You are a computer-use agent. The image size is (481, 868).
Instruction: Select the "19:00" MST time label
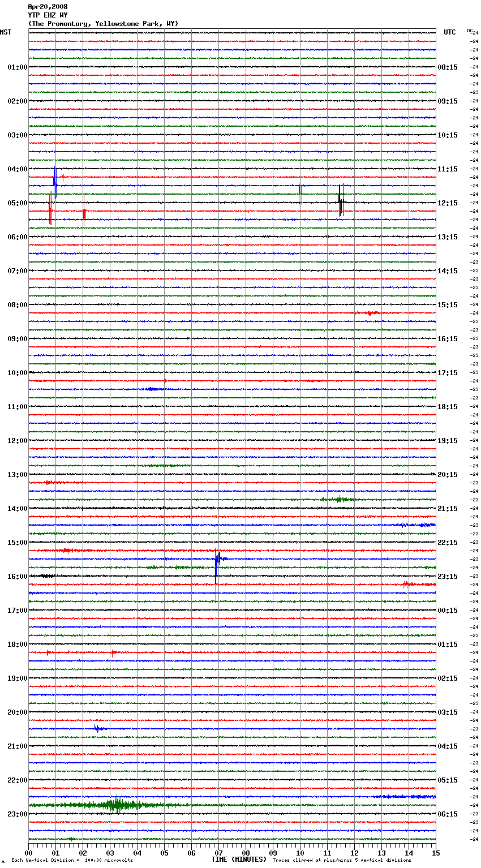[x=18, y=678]
